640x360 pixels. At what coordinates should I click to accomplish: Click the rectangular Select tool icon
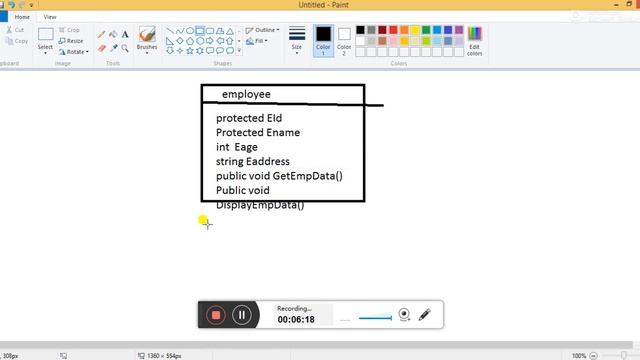click(x=45, y=34)
